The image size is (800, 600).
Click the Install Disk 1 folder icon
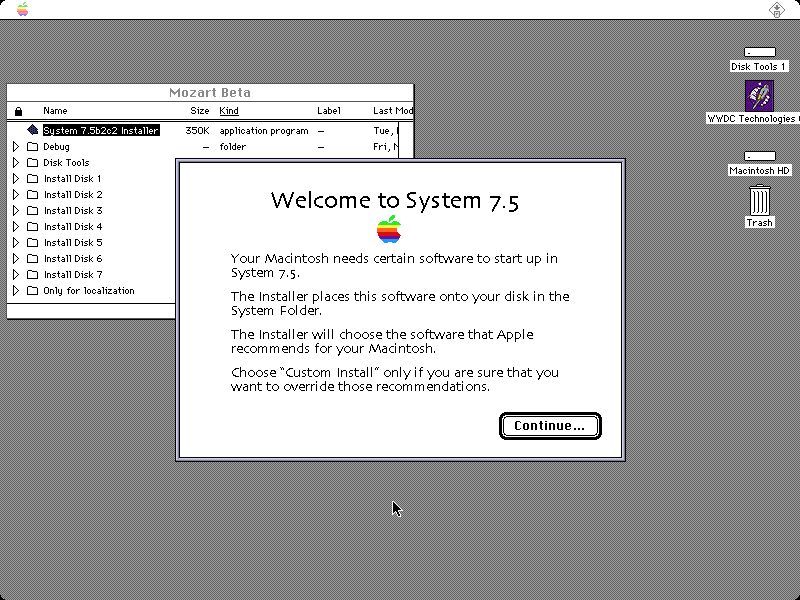point(33,179)
